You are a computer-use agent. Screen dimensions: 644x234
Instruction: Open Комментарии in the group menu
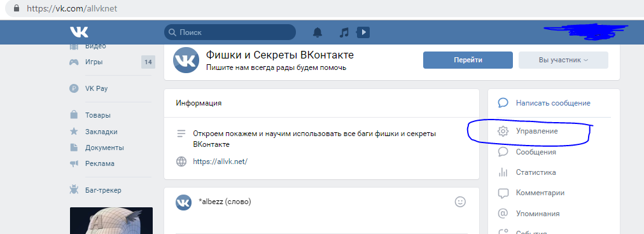(x=540, y=193)
